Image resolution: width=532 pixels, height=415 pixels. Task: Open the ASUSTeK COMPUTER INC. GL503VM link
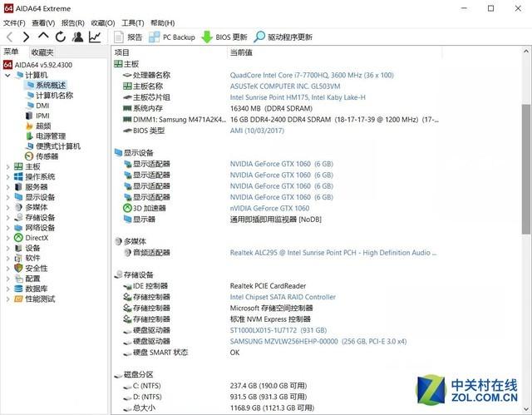pyautogui.click(x=285, y=86)
